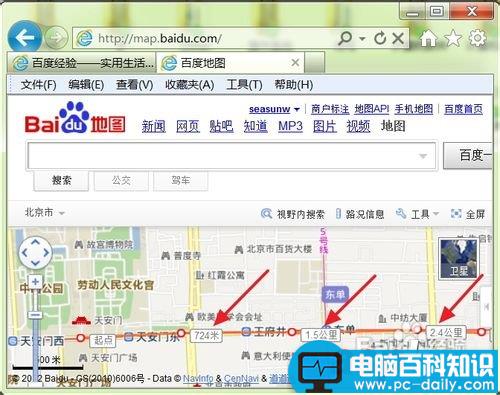
Task: Select the 驾车 mode tab
Action: tap(181, 181)
